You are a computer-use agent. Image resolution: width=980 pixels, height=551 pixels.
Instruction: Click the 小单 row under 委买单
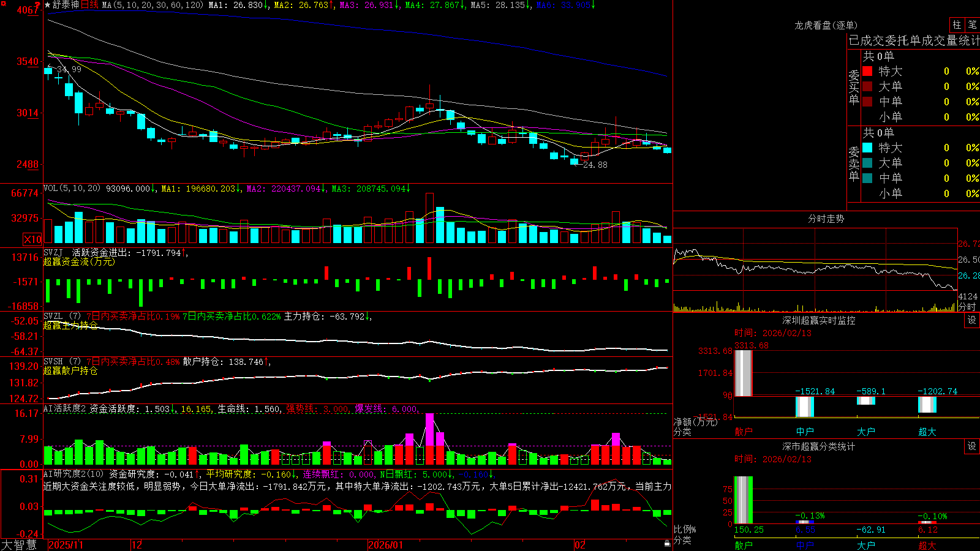(920, 117)
